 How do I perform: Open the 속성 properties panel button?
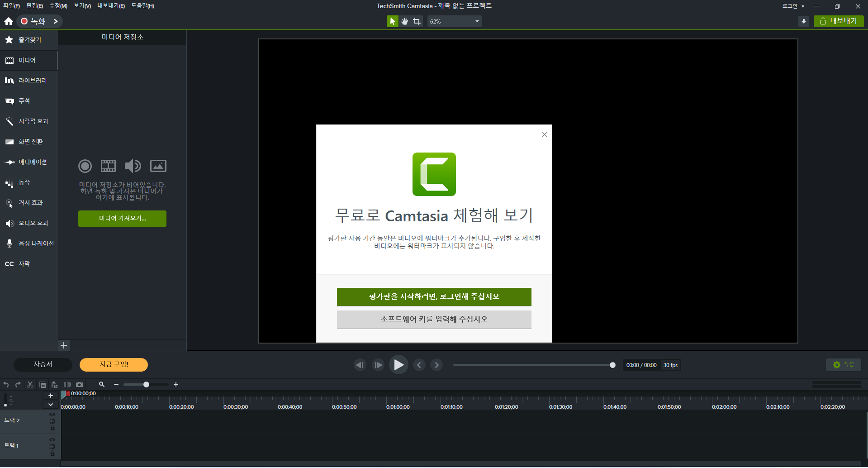[x=844, y=365]
